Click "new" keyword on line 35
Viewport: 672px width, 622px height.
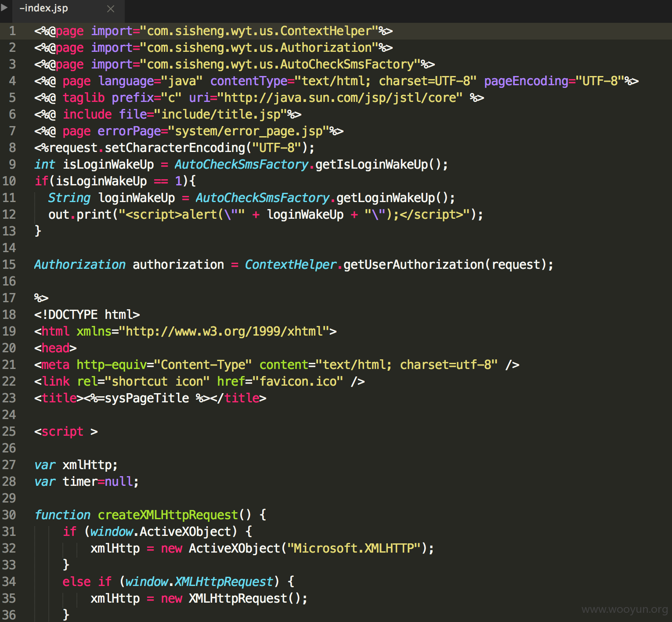[x=171, y=598]
